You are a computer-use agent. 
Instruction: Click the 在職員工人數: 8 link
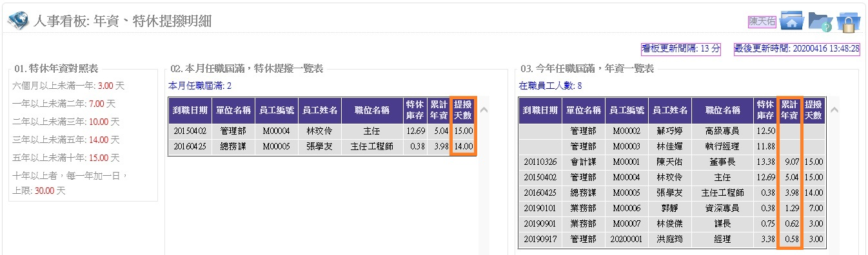(551, 86)
